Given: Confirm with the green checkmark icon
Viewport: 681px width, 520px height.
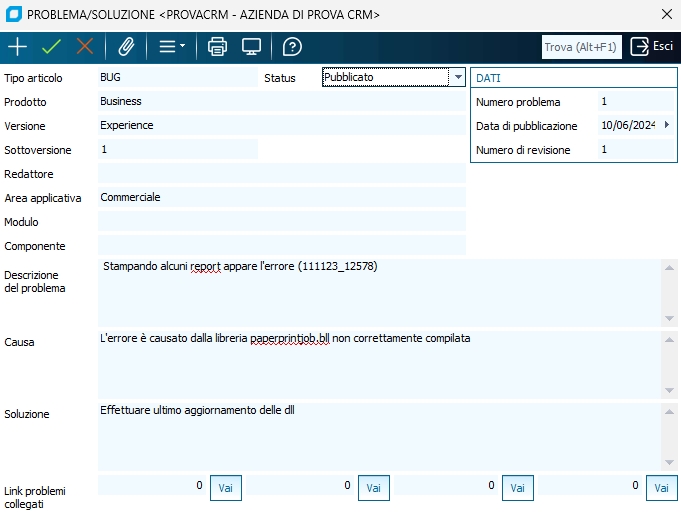Looking at the screenshot, I should point(51,46).
